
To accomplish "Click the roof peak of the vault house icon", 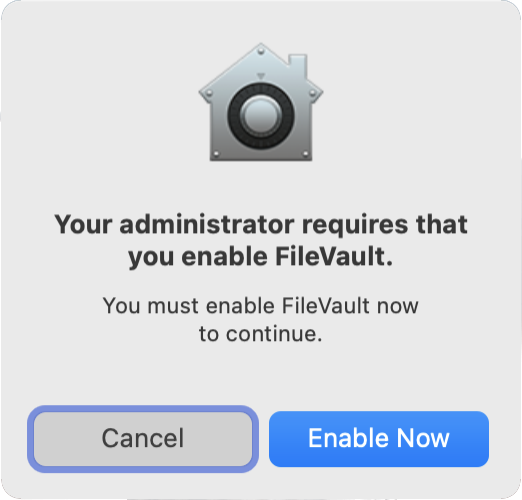I will [x=261, y=49].
